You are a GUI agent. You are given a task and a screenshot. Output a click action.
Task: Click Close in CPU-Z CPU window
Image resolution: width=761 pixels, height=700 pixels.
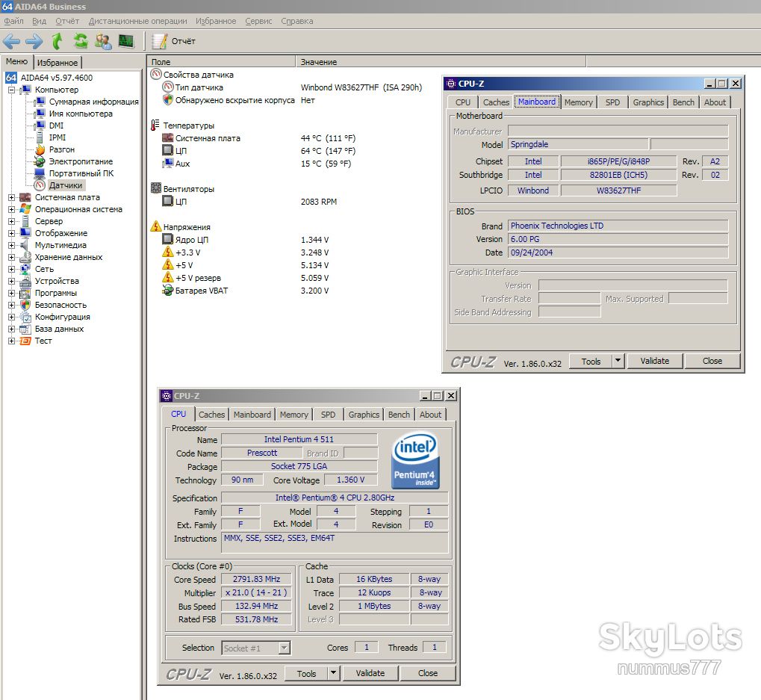(428, 673)
